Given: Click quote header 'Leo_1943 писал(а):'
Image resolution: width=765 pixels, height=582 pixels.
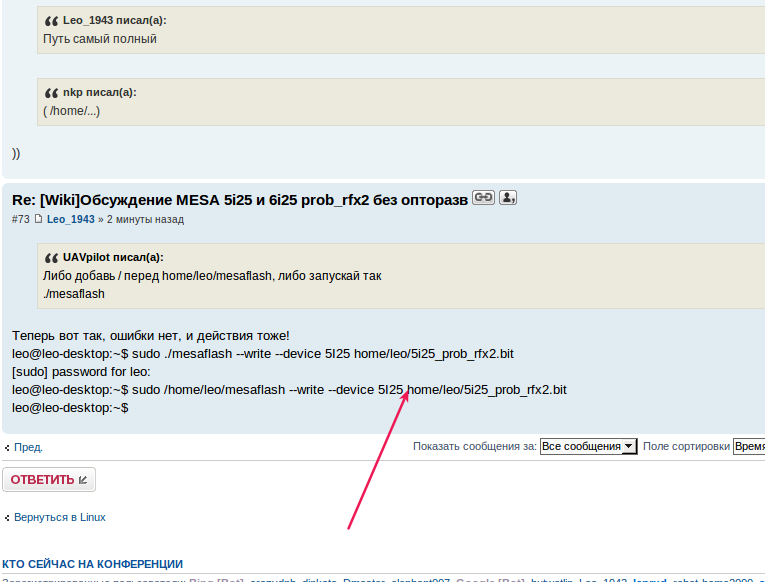Looking at the screenshot, I should 115,20.
